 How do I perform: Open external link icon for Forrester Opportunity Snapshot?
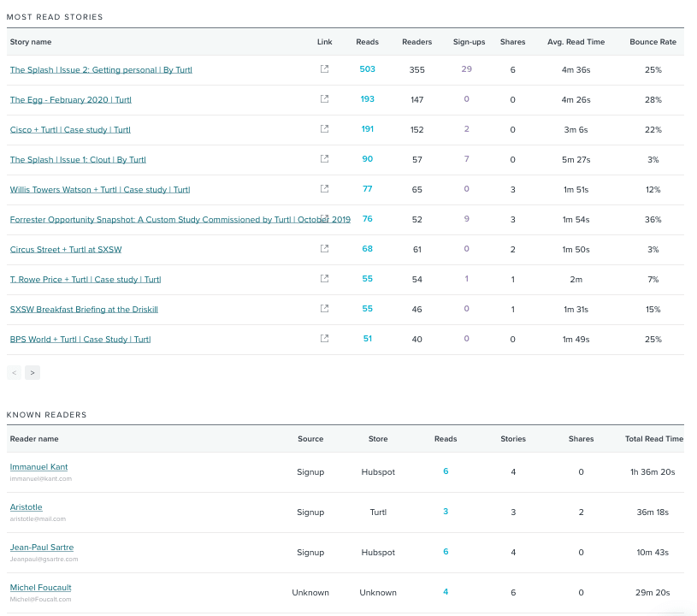(x=324, y=217)
